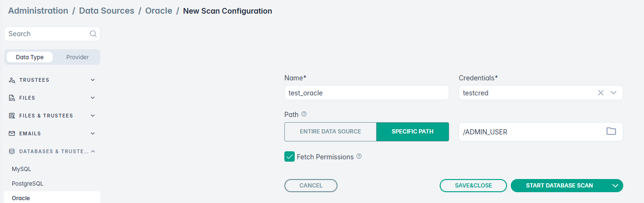This screenshot has width=644, height=203.
Task: Click the Name input field
Action: click(366, 93)
